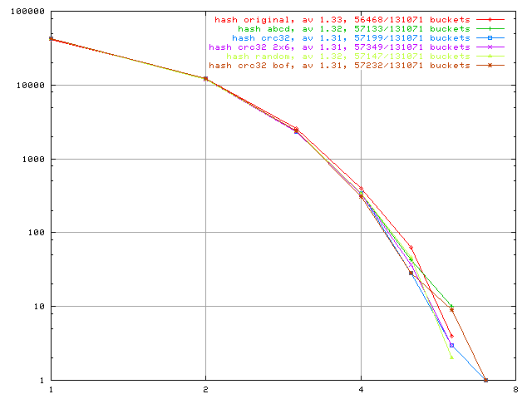Click the x-axis tick label 2
The height and width of the screenshot is (399, 532).
pyautogui.click(x=205, y=388)
